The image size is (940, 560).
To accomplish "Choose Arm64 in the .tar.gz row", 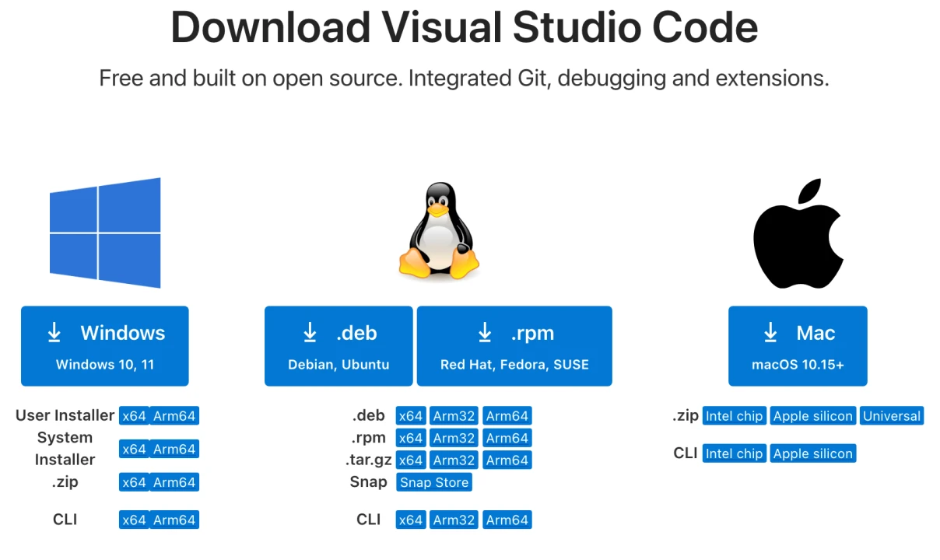I will [507, 460].
